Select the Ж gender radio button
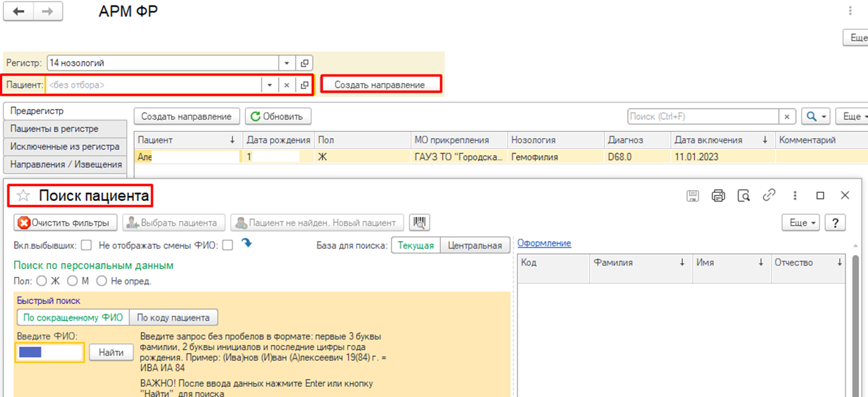The width and height of the screenshot is (868, 397). click(42, 281)
